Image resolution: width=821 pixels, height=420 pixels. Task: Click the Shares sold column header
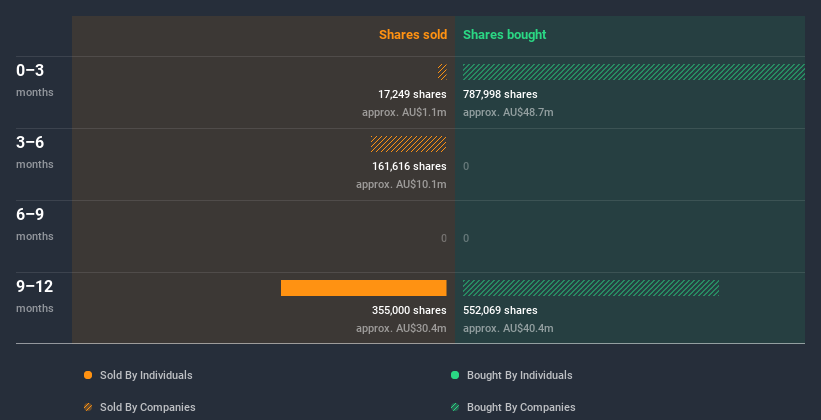coord(413,35)
